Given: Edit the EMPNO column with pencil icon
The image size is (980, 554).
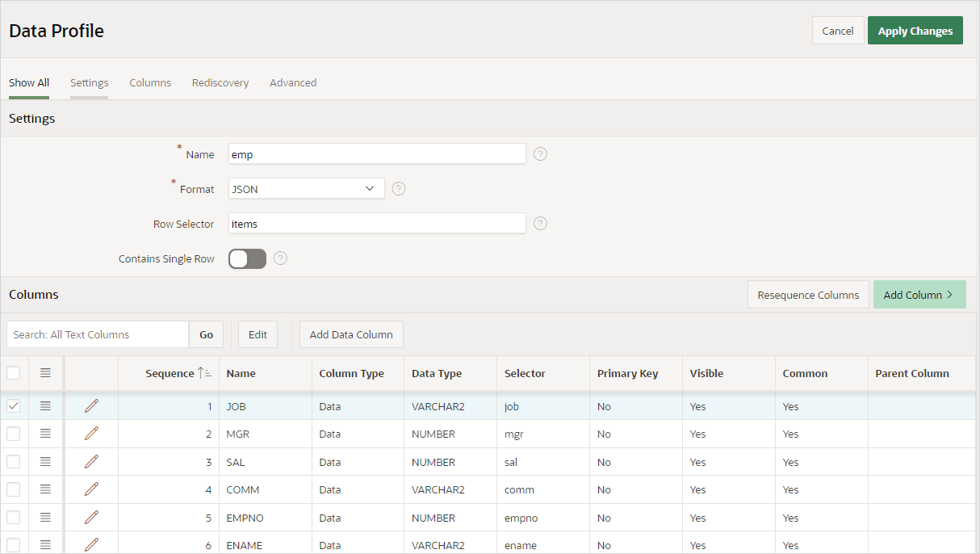Looking at the screenshot, I should pos(91,518).
